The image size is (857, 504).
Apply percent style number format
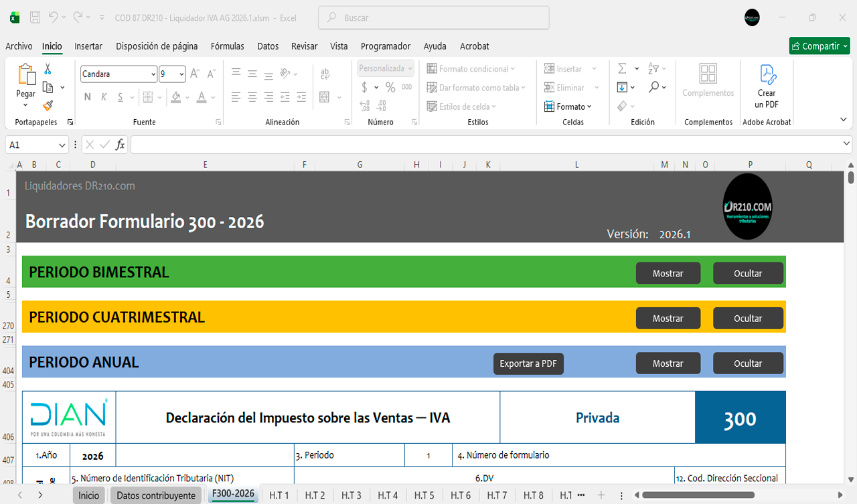click(x=390, y=88)
